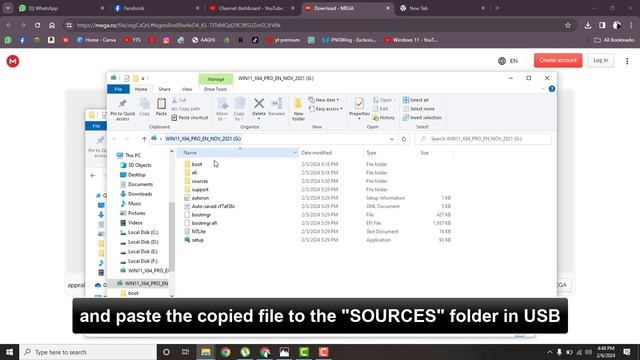Select This PC in navigation pane
Image resolution: width=640 pixels, height=360 pixels.
[133, 156]
